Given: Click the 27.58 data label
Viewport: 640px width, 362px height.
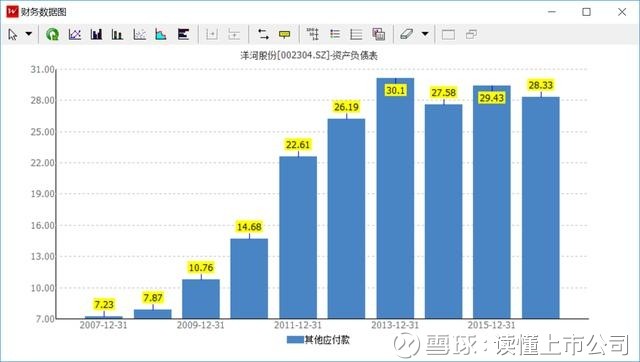Looking at the screenshot, I should coord(444,93).
